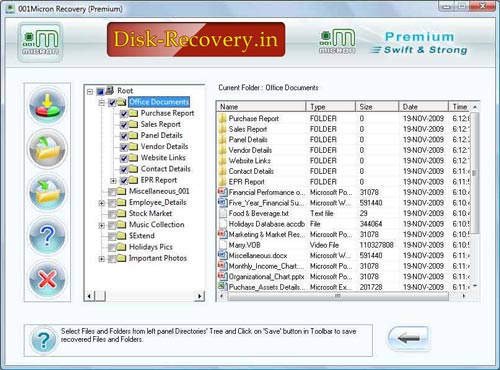The width and height of the screenshot is (500, 370).
Task: Sort file list by Name column header
Action: [x=261, y=107]
